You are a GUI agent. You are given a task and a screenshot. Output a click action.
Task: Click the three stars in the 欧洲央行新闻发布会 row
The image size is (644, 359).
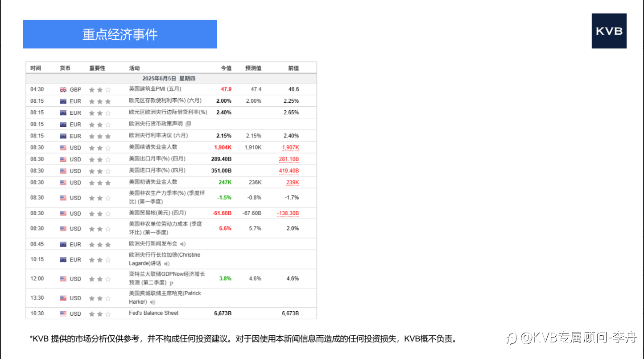coord(99,244)
